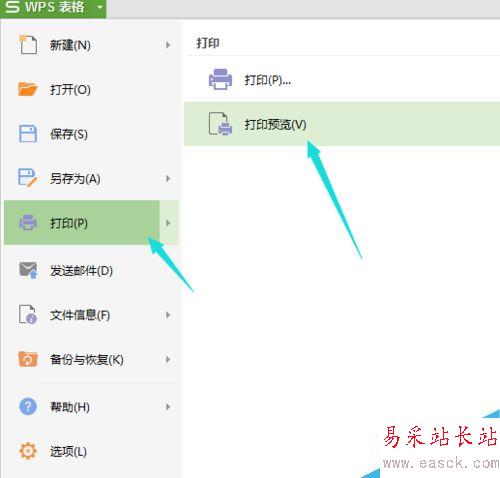Click the backup and restore folder icon
The height and width of the screenshot is (478, 500).
point(28,359)
